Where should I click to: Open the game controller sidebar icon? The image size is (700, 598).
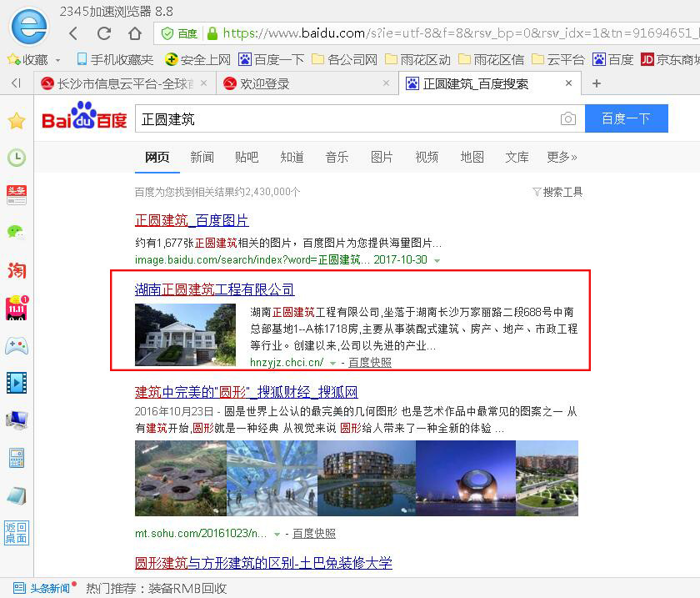point(17,345)
